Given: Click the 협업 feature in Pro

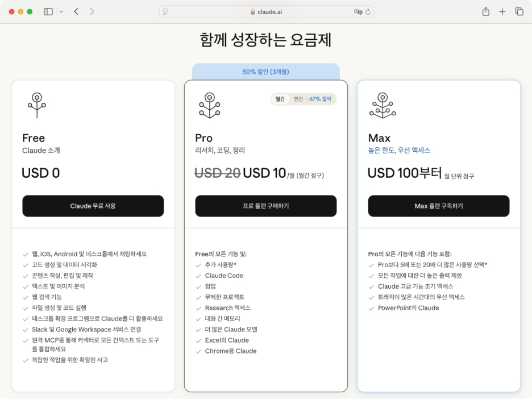Looking at the screenshot, I should tap(210, 286).
